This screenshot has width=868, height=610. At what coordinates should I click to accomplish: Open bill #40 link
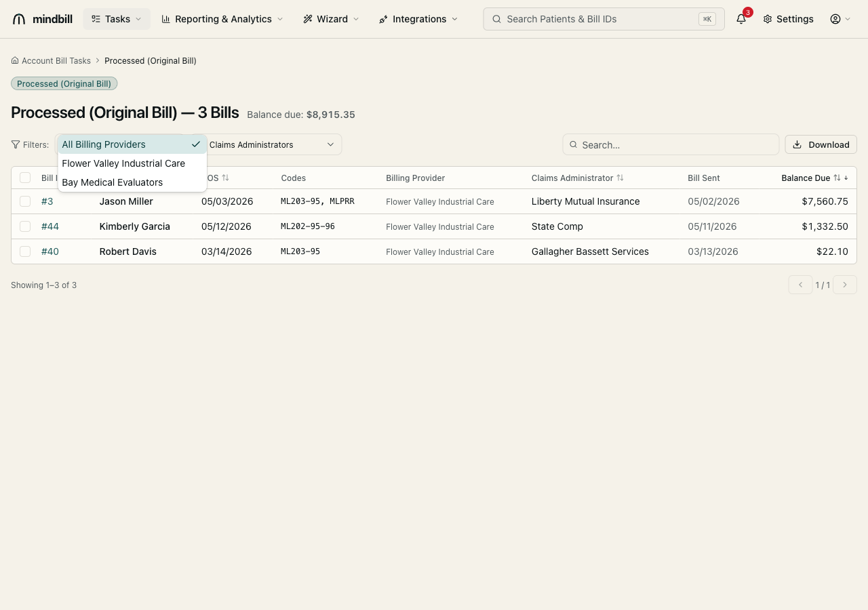[x=50, y=251]
